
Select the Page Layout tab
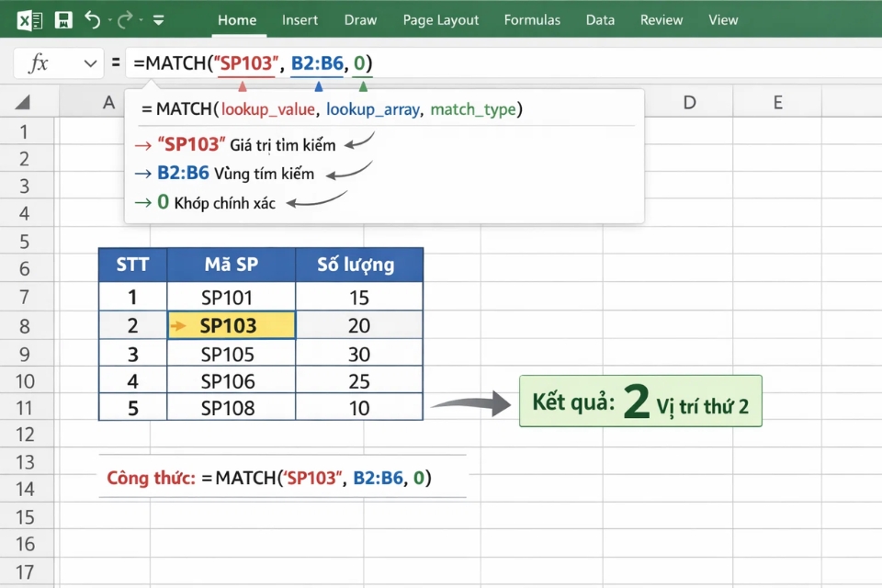(440, 19)
